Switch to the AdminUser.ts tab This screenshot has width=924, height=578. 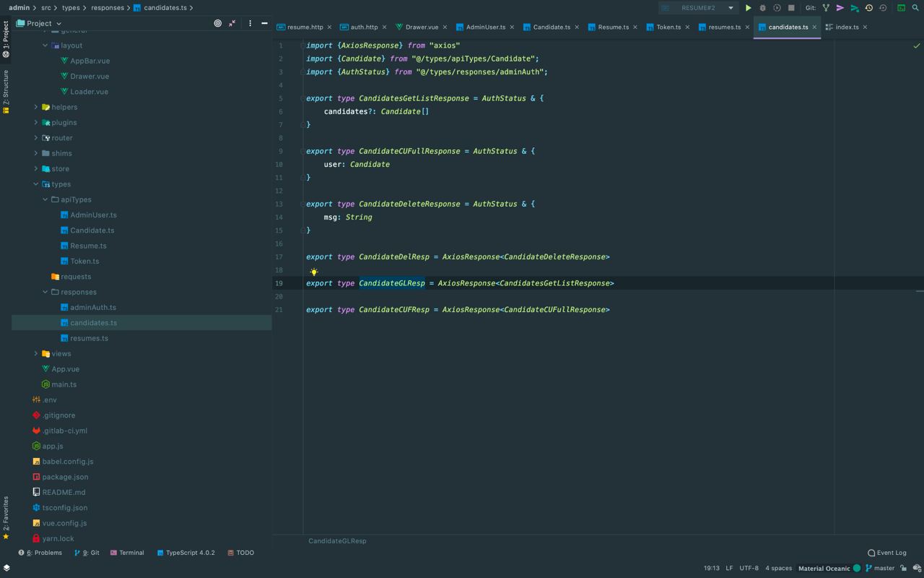485,27
